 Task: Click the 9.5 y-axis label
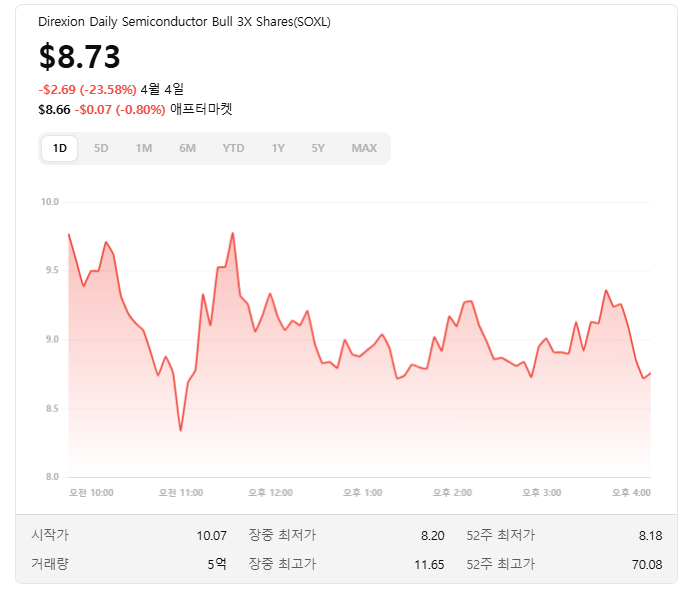52,270
